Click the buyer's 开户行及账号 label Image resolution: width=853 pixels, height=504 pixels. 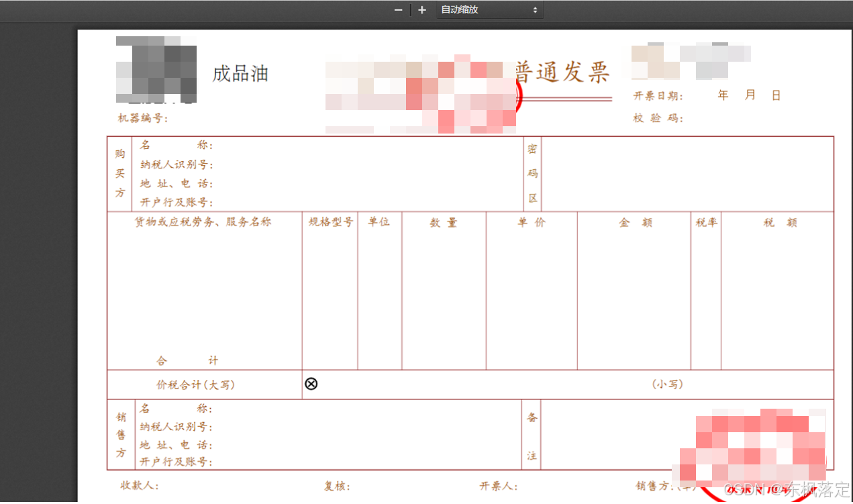[x=177, y=202]
